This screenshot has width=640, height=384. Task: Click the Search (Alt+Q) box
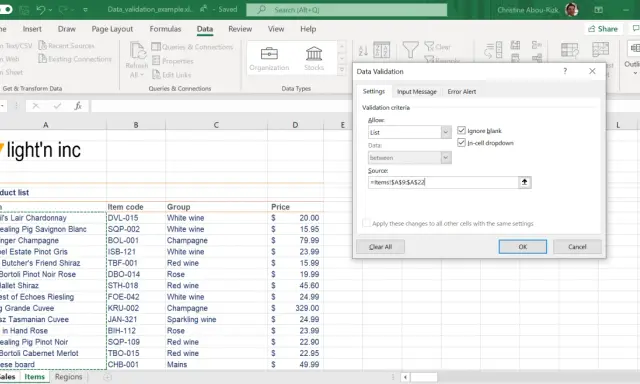point(347,9)
